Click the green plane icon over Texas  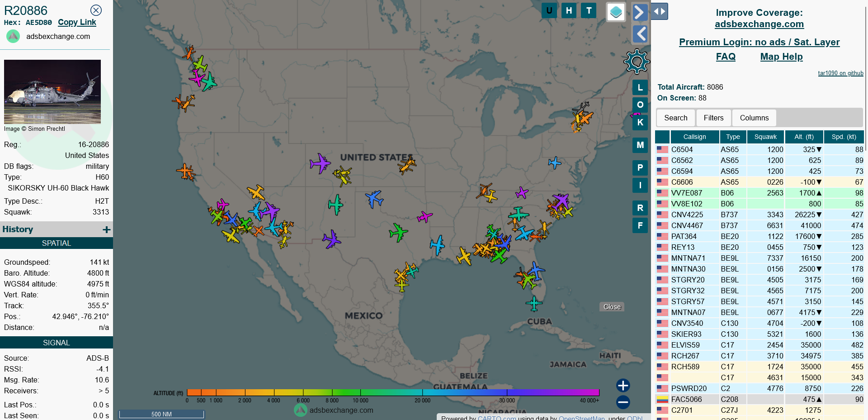click(398, 233)
